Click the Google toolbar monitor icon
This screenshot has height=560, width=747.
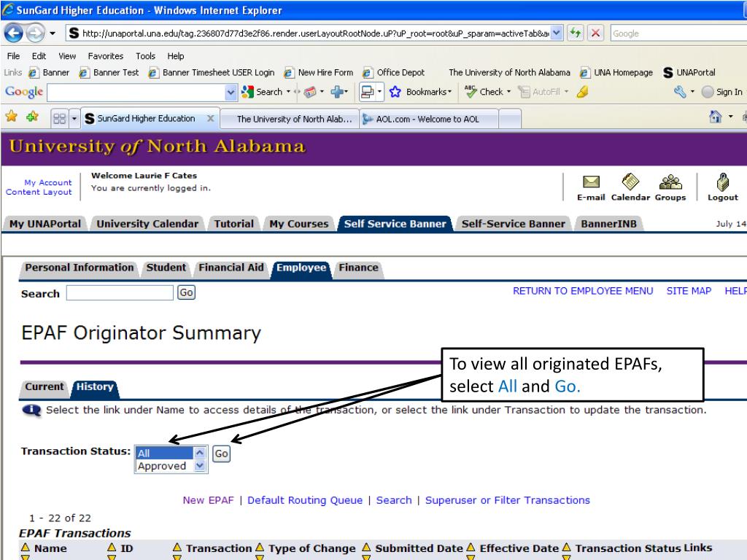(368, 92)
